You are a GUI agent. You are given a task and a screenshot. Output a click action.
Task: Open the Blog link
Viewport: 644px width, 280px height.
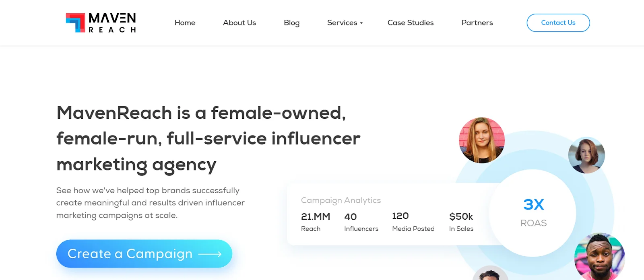tap(291, 23)
